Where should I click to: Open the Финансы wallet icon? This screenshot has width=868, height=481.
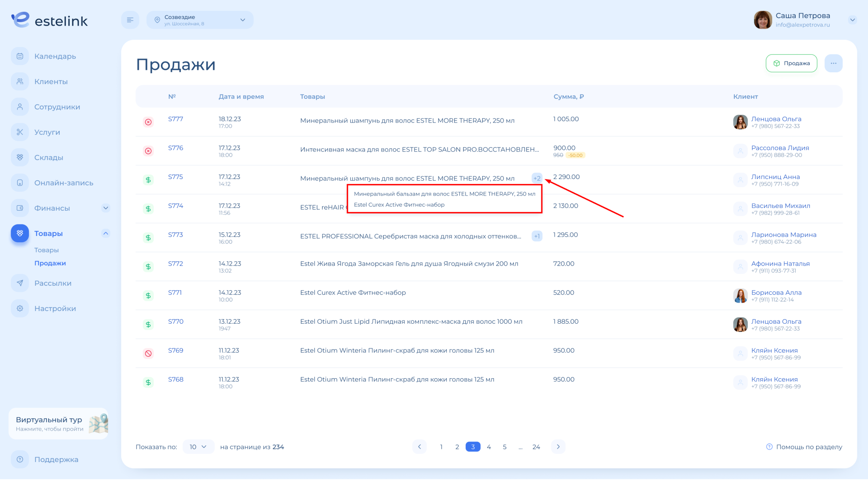tap(20, 208)
